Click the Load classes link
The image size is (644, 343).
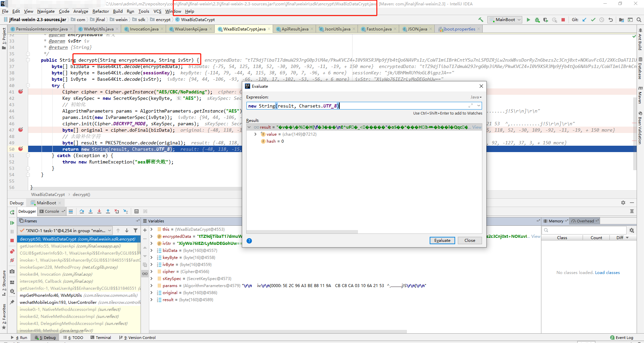(x=607, y=273)
